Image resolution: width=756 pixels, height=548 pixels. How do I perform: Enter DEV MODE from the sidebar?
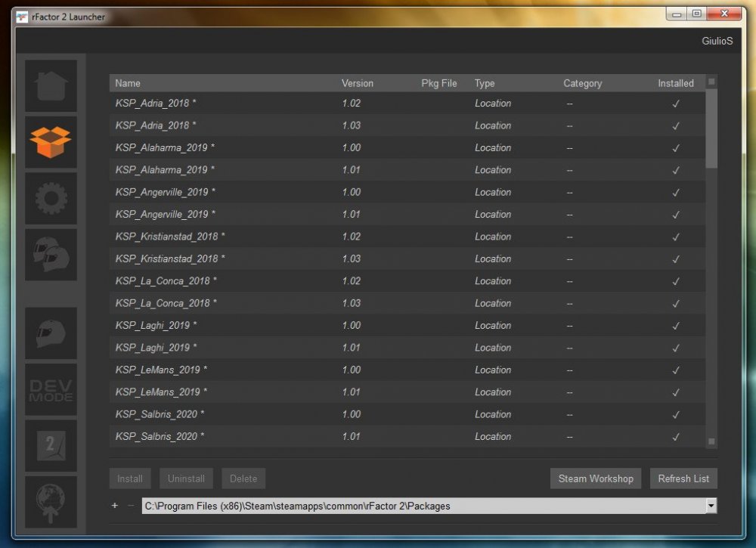pyautogui.click(x=51, y=389)
